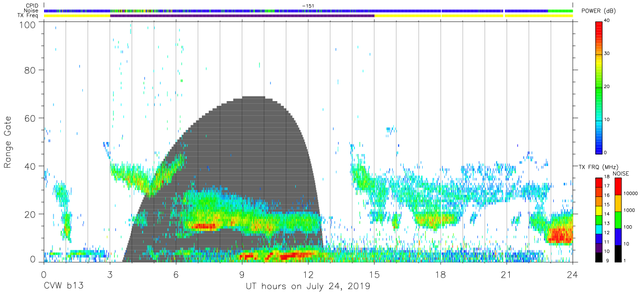Click the "TX Freq" row label at top left
The width and height of the screenshot is (644, 297).
[29, 16]
